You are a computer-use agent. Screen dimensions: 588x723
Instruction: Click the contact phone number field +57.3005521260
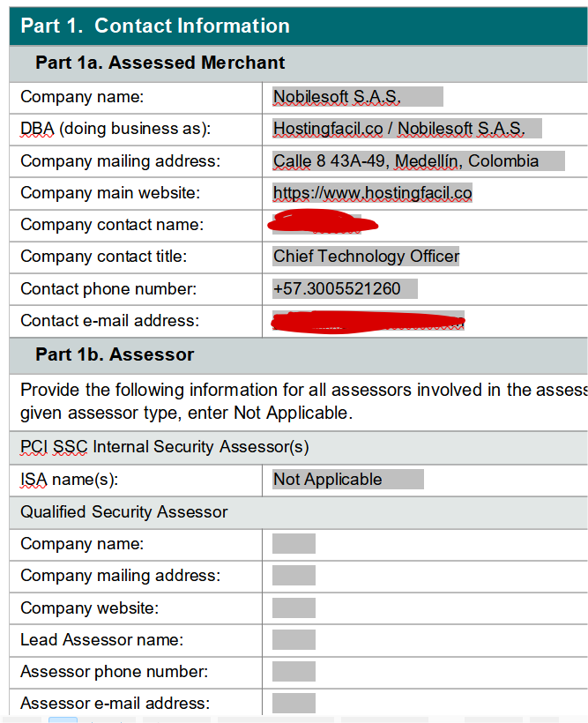pyautogui.click(x=345, y=289)
